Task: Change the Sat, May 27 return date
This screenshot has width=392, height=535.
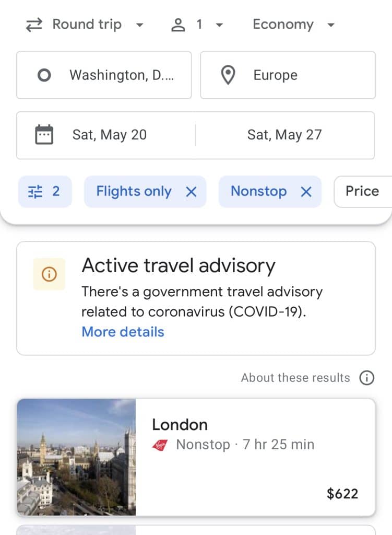Action: pyautogui.click(x=284, y=135)
